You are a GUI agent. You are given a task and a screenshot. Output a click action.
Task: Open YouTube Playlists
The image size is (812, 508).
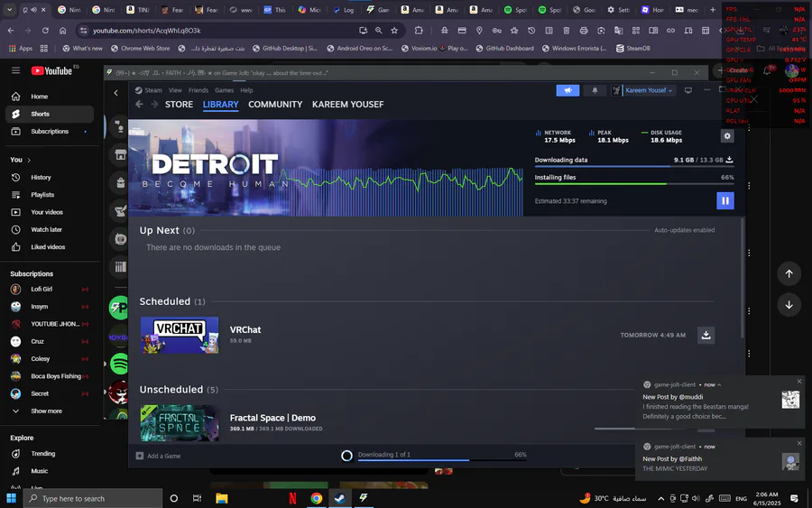point(50,195)
